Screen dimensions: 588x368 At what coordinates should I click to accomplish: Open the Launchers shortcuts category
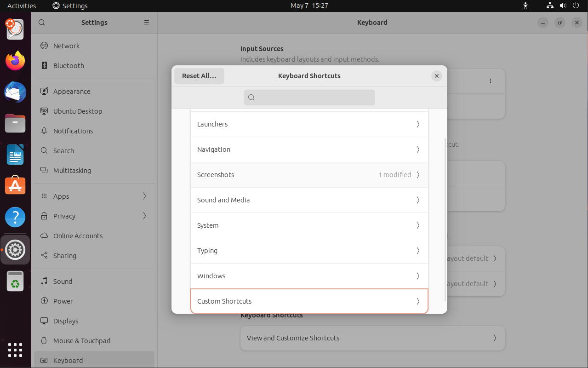point(309,124)
